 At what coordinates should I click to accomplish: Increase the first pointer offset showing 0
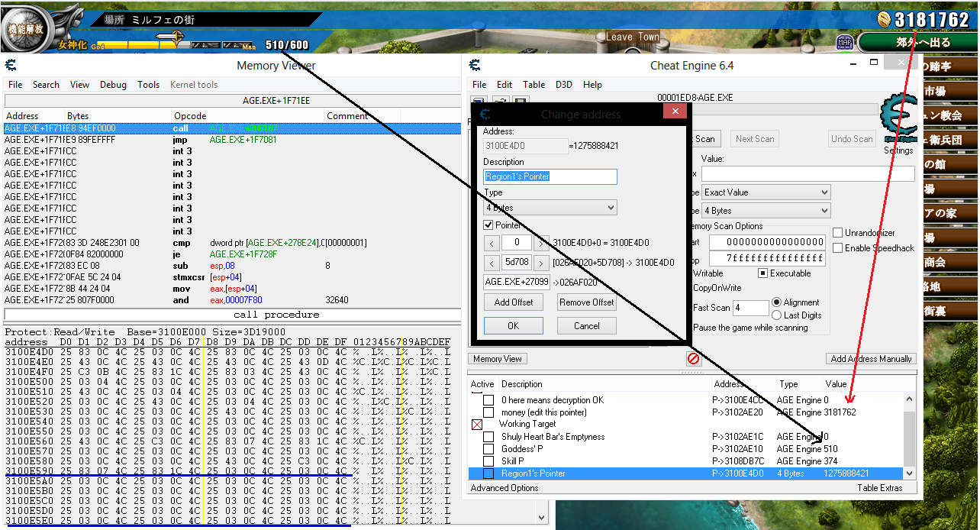click(541, 244)
